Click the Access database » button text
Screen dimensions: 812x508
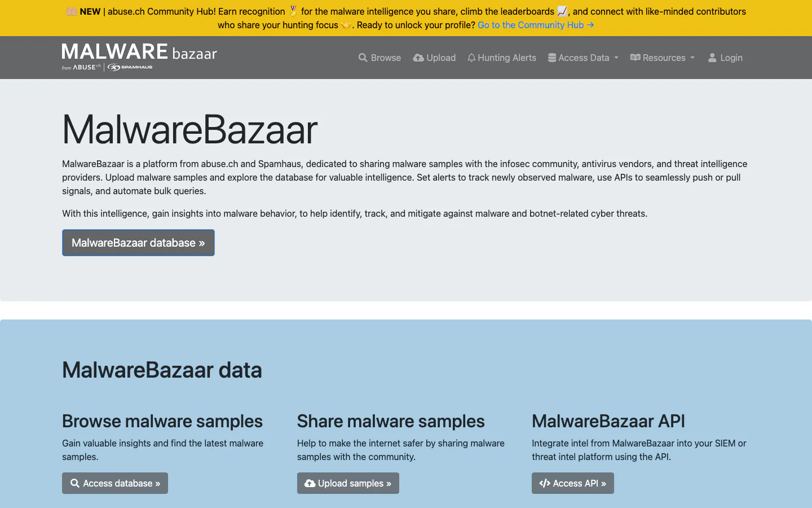click(x=122, y=483)
